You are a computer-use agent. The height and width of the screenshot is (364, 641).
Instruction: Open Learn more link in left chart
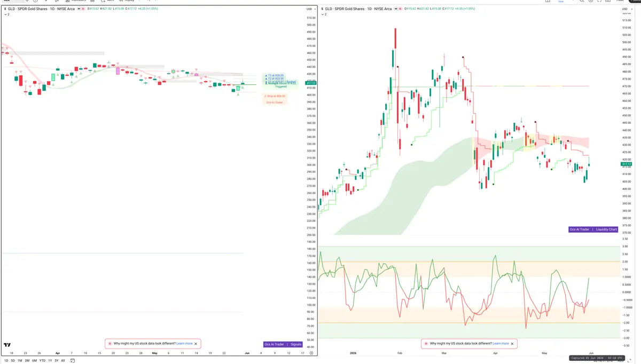click(184, 344)
